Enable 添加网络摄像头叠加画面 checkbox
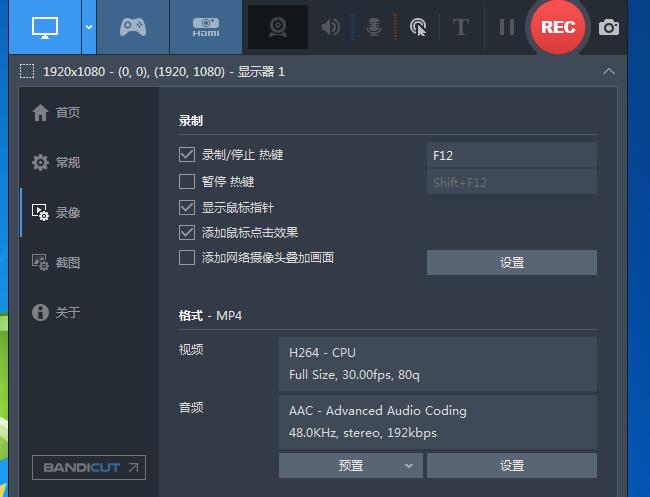650x497 pixels. (x=187, y=257)
